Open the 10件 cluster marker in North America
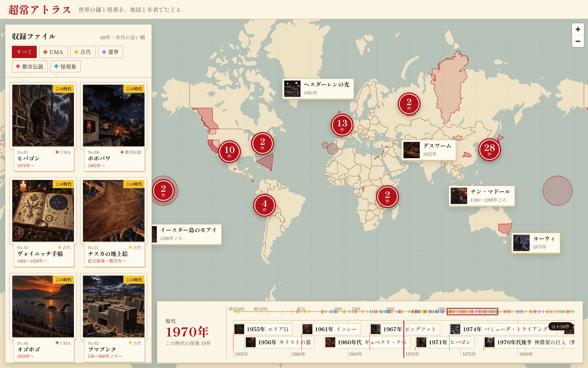 pos(229,152)
